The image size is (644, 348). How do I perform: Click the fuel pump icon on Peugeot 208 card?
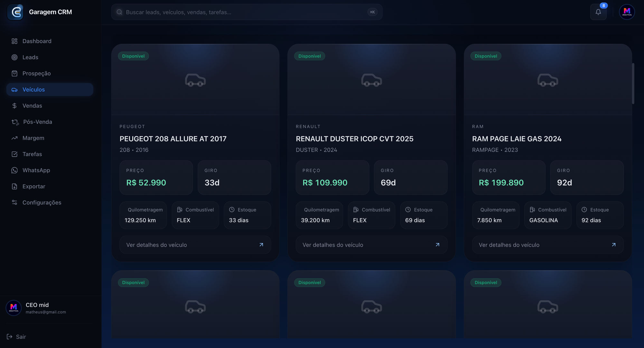(180, 210)
